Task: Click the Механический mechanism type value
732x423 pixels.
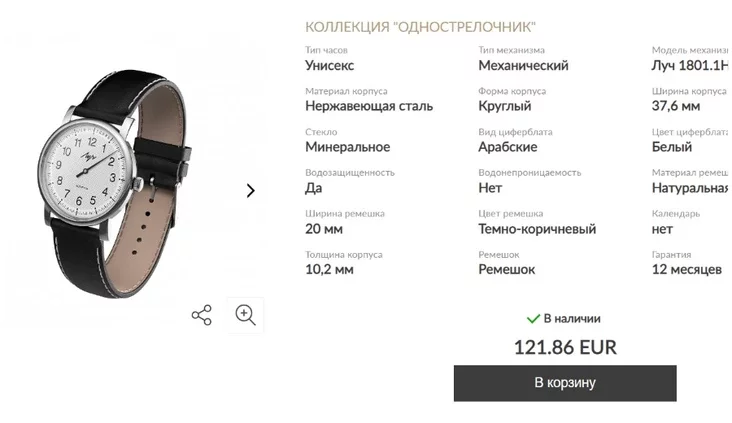Action: coord(523,65)
